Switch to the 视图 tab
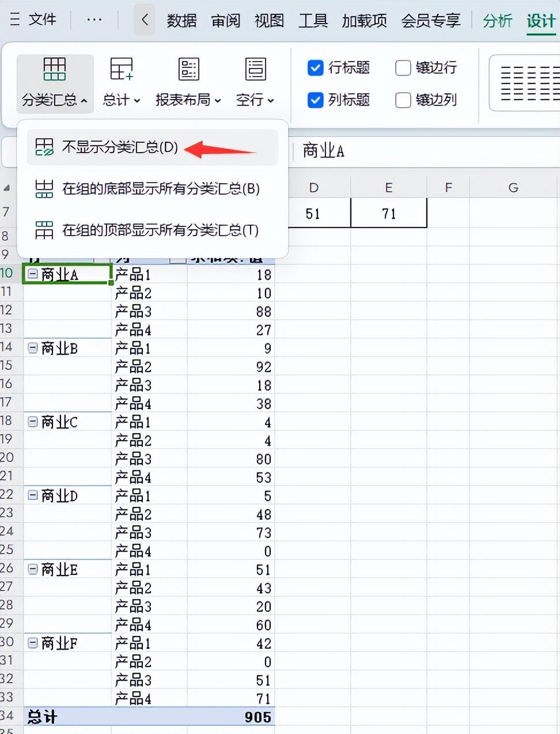This screenshot has height=734, width=560. (269, 21)
